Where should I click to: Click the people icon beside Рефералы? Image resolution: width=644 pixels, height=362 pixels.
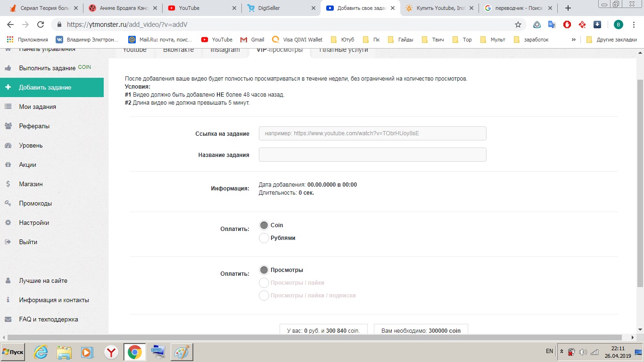(8, 126)
